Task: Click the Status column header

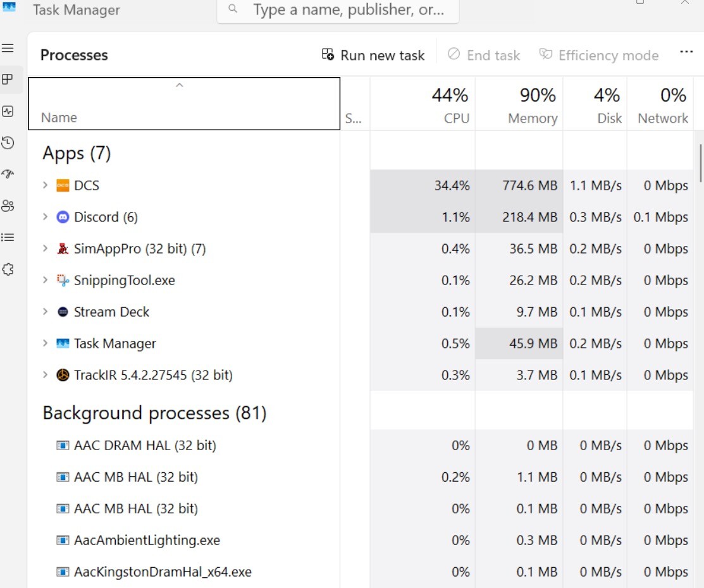Action: click(x=355, y=104)
